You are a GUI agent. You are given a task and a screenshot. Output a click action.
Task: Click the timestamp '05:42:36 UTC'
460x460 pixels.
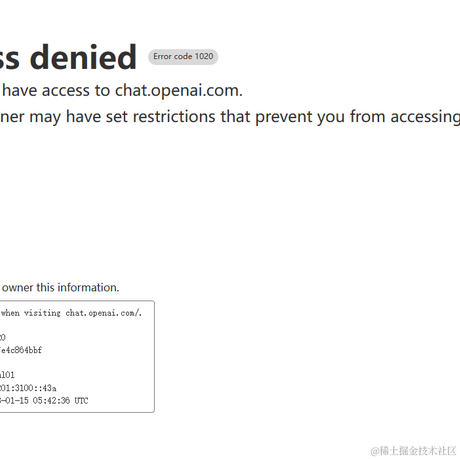(60, 401)
